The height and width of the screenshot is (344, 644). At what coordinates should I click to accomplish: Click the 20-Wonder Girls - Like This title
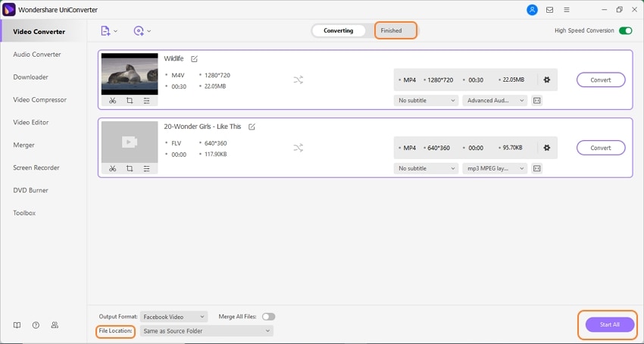pos(202,127)
